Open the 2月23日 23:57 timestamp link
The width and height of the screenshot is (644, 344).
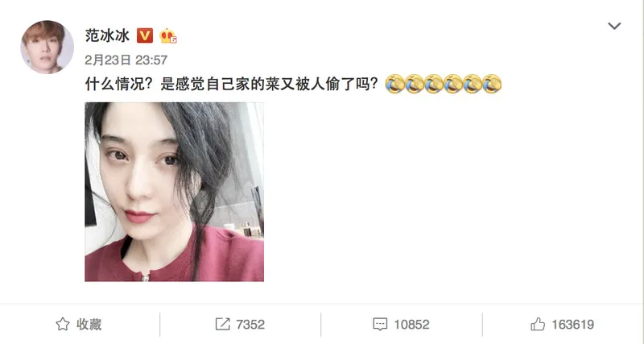pyautogui.click(x=126, y=60)
